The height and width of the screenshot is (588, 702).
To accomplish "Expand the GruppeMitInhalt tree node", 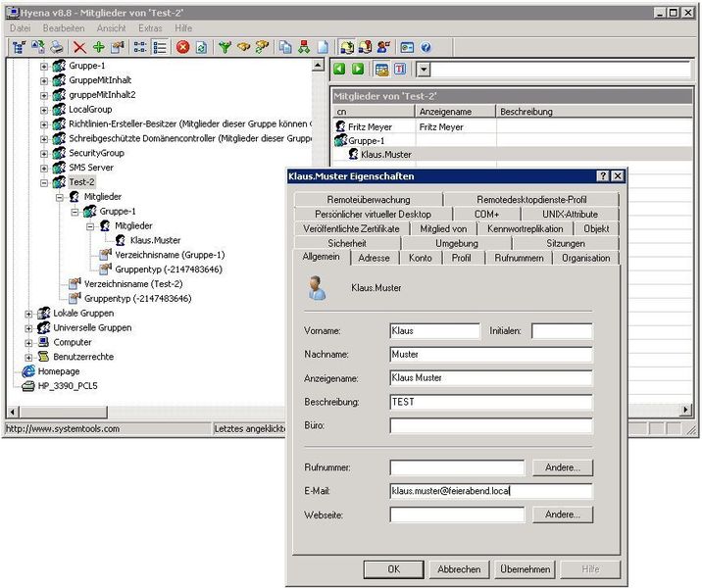I will (x=44, y=81).
